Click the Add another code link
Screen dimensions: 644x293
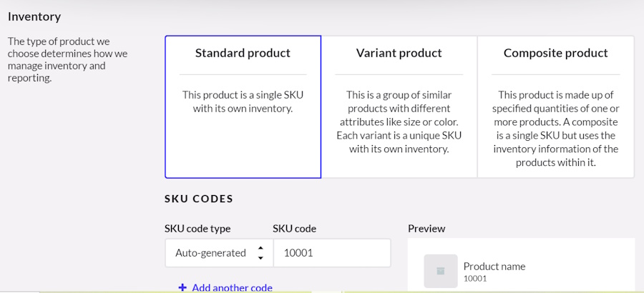coord(232,288)
